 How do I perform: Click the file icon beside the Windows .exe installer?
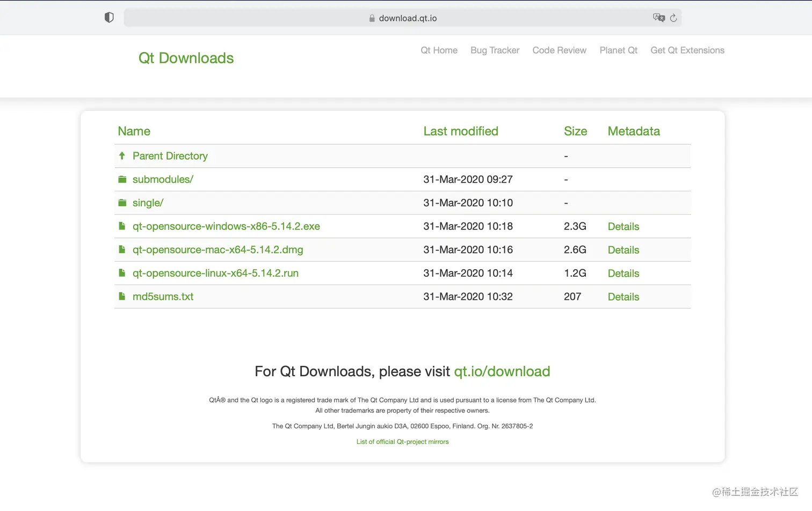(x=122, y=226)
